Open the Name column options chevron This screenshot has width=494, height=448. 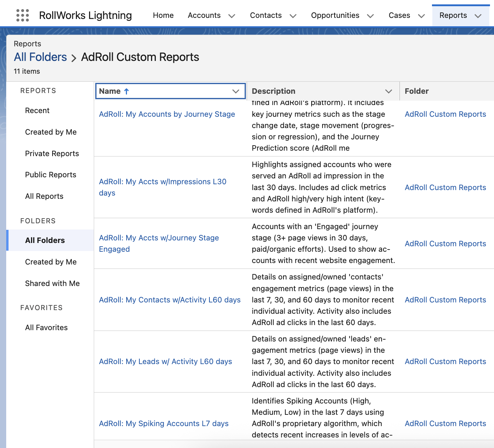[x=236, y=91]
